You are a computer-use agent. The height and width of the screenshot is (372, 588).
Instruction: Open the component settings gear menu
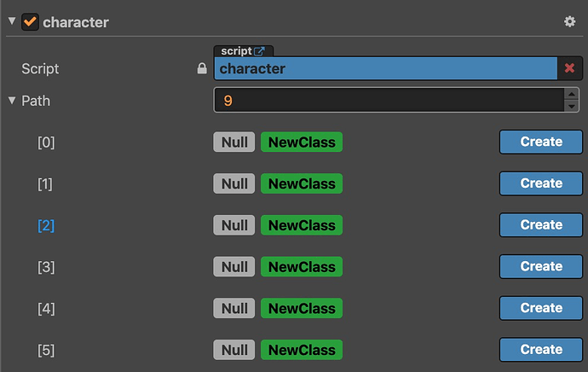570,21
